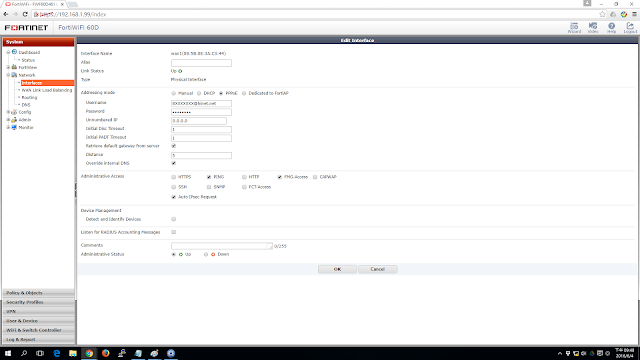Expand the Admin tree node

tap(8, 120)
